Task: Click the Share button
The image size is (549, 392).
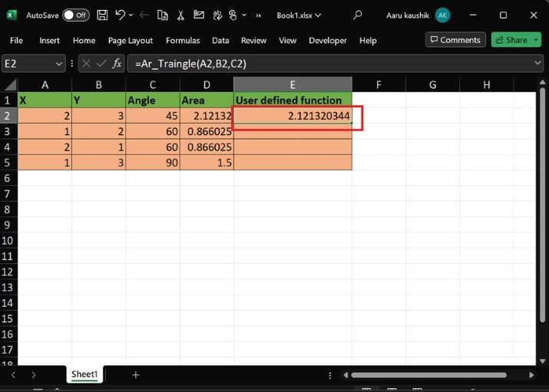Action: pyautogui.click(x=511, y=40)
